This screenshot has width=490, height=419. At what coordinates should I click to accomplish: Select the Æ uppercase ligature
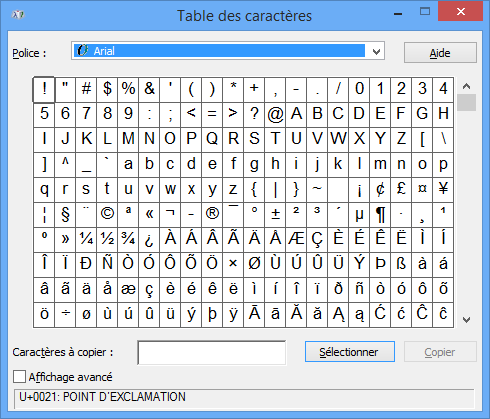tap(296, 240)
